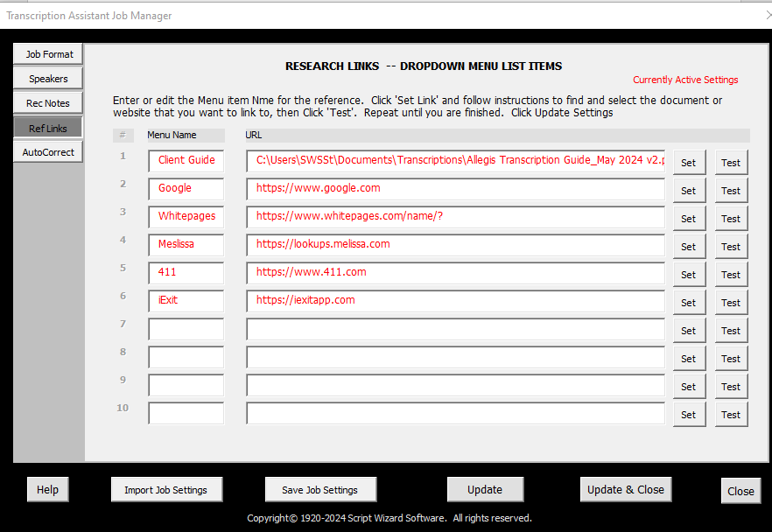Click the empty menu name field in row 8
This screenshot has width=772, height=532.
[186, 357]
